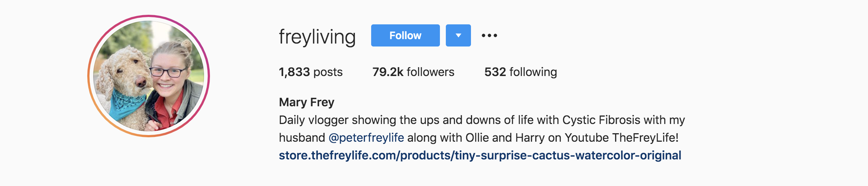The height and width of the screenshot is (186, 868).
Task: Click the Mary Frey display name
Action: coord(306,102)
